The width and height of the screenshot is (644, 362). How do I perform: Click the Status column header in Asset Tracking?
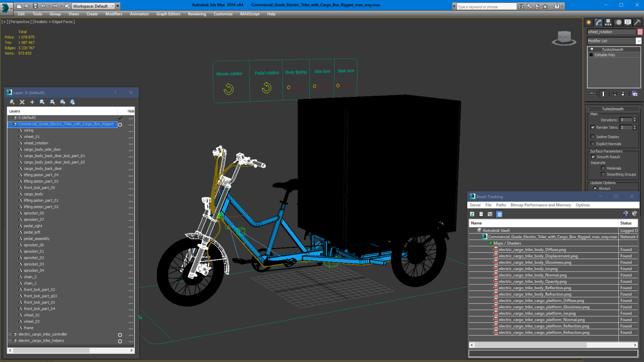[628, 223]
